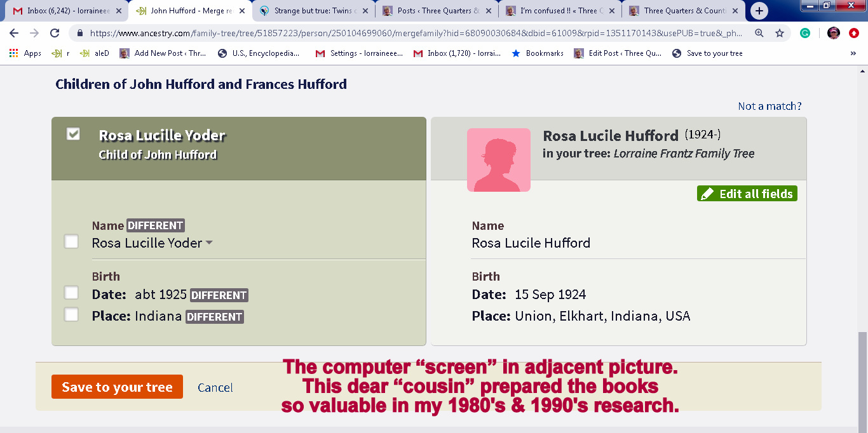Viewport: 868px width, 433px height.
Task: Tick the birth date abt 1925 checkbox
Action: click(71, 293)
